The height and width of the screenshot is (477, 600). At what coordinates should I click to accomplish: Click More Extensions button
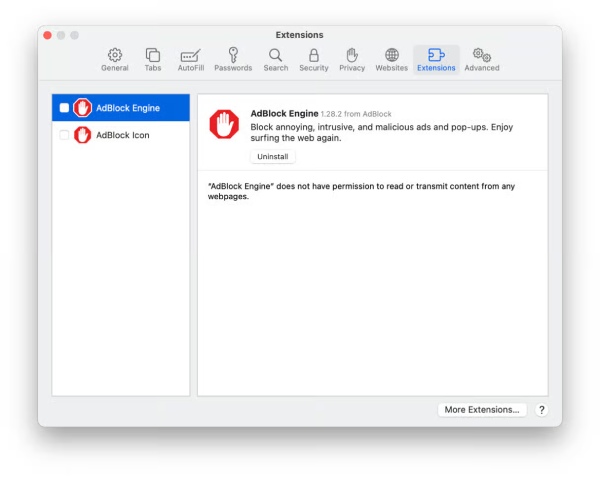click(x=482, y=410)
